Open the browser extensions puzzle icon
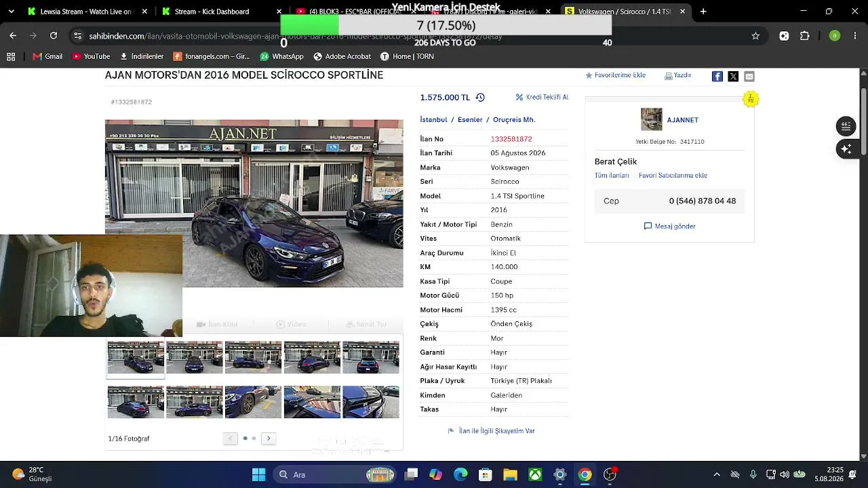Viewport: 868px width, 488px height. coord(805,36)
